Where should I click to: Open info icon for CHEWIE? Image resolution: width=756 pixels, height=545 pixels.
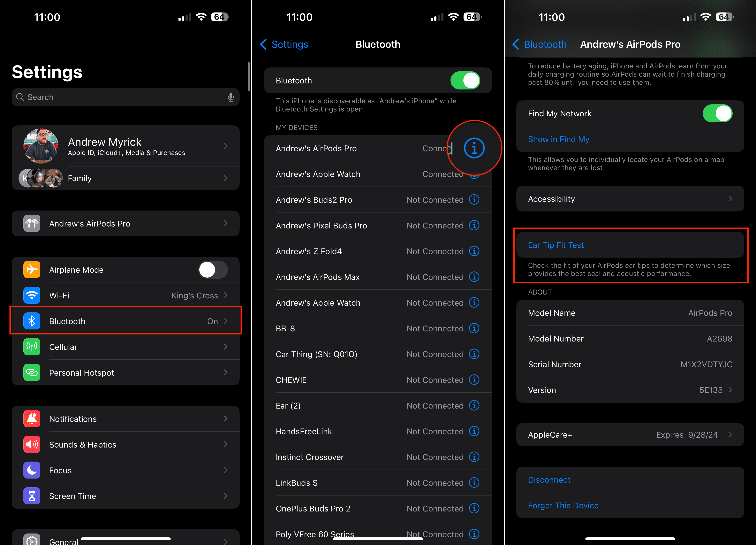474,380
